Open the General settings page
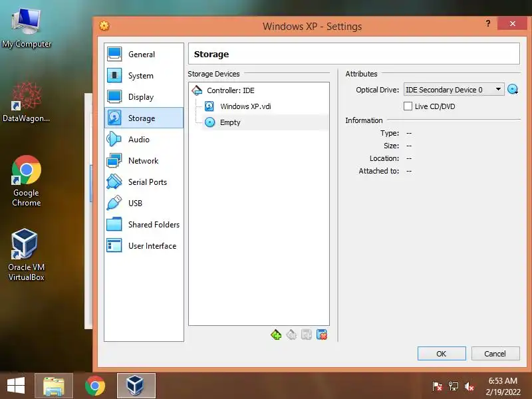 coord(144,55)
